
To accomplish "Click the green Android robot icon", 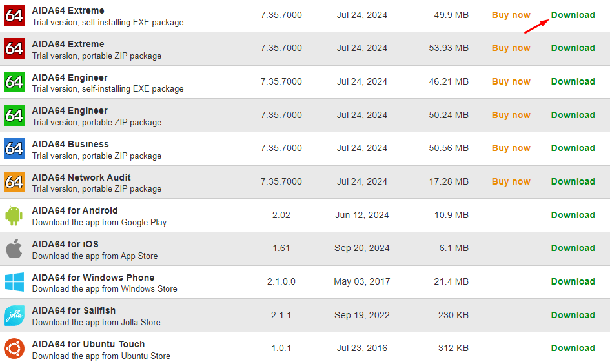I will 14,216.
